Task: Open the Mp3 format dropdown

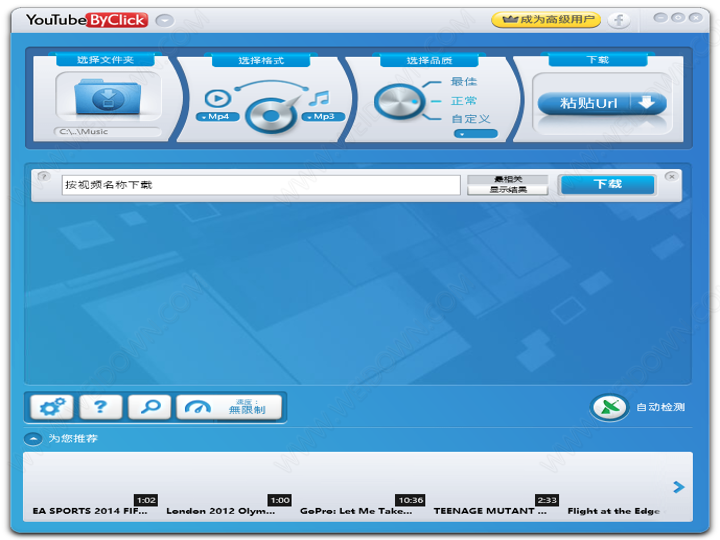Action: click(323, 117)
